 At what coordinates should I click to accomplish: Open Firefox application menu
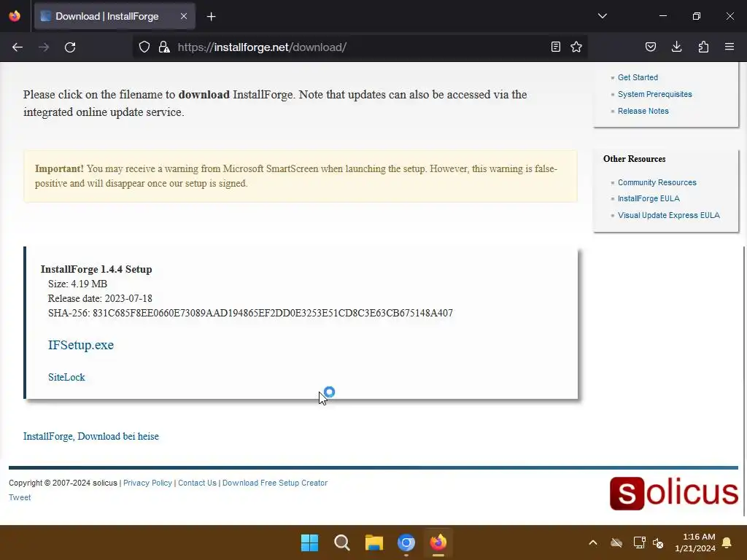(x=729, y=47)
